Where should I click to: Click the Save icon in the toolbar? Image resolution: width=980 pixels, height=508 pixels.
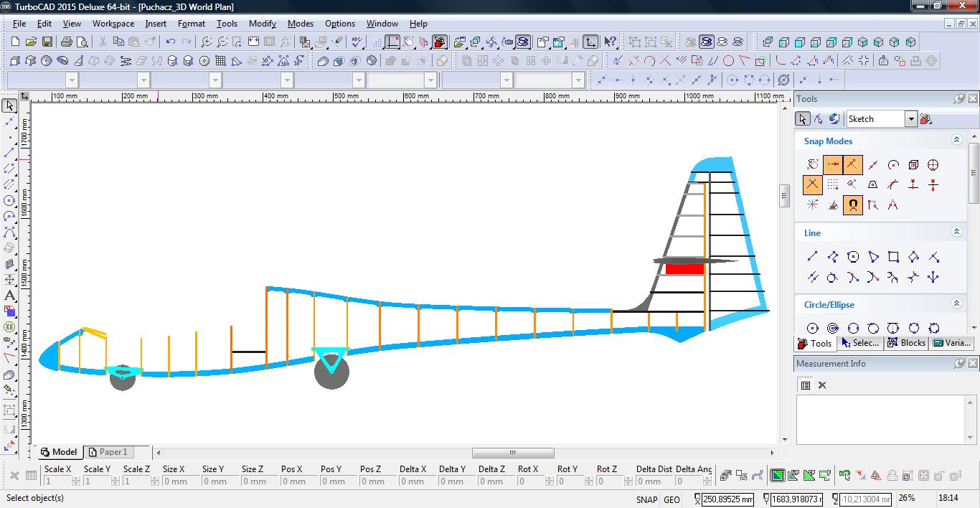[46, 42]
